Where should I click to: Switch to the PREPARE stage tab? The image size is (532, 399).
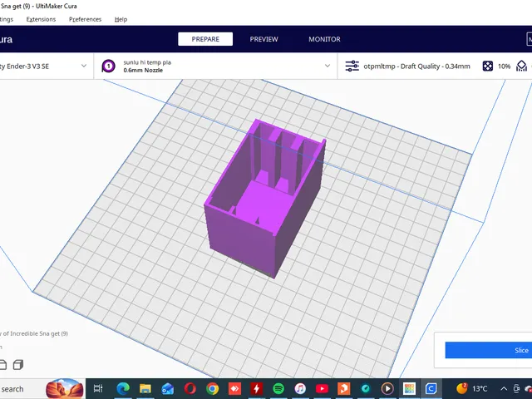tap(205, 39)
